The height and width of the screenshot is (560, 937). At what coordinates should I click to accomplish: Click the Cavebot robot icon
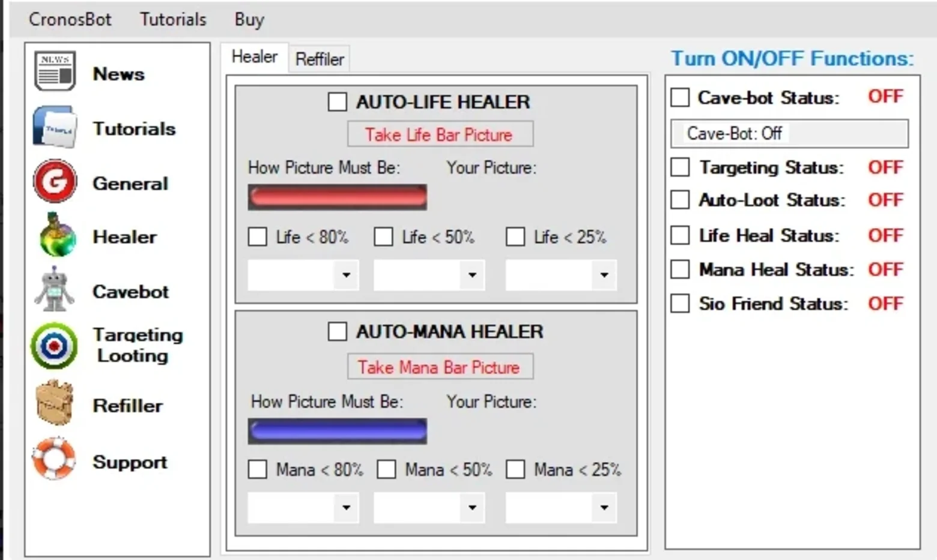click(54, 290)
